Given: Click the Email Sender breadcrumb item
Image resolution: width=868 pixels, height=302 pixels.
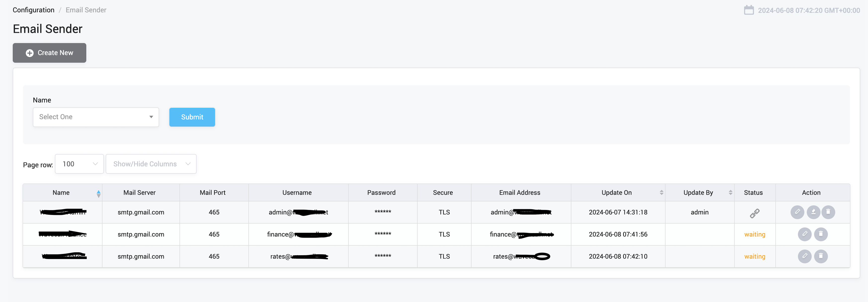Looking at the screenshot, I should click(86, 10).
